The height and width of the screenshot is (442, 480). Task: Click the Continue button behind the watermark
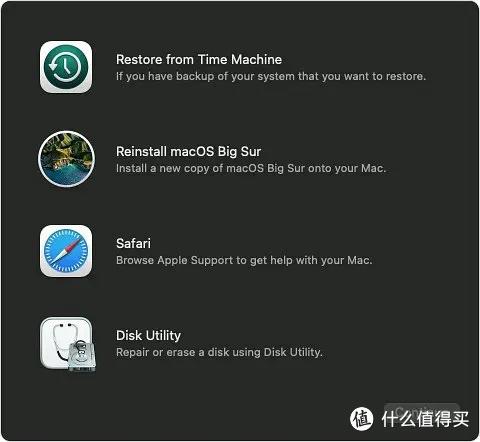[422, 412]
